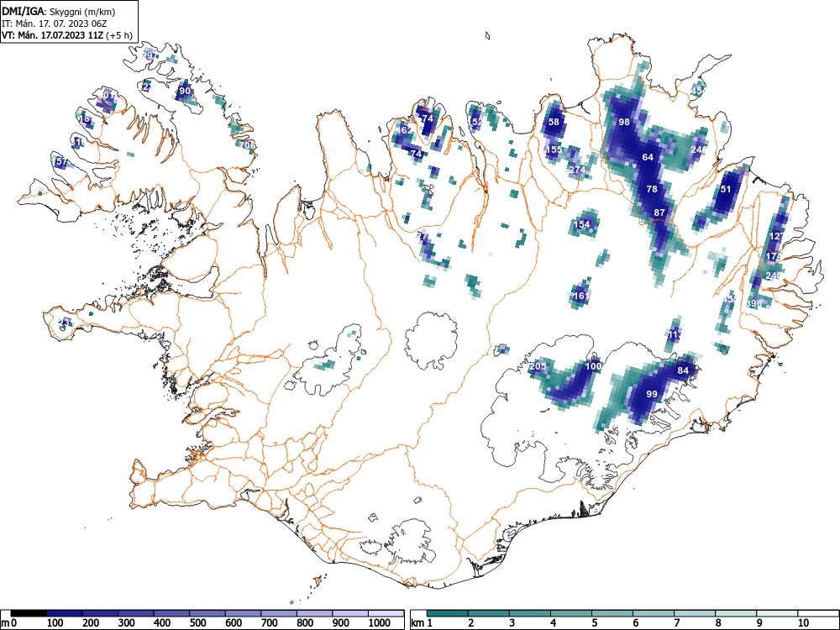Pick the dark teal swatch above km 1
840x630 pixels.
pyautogui.click(x=448, y=613)
